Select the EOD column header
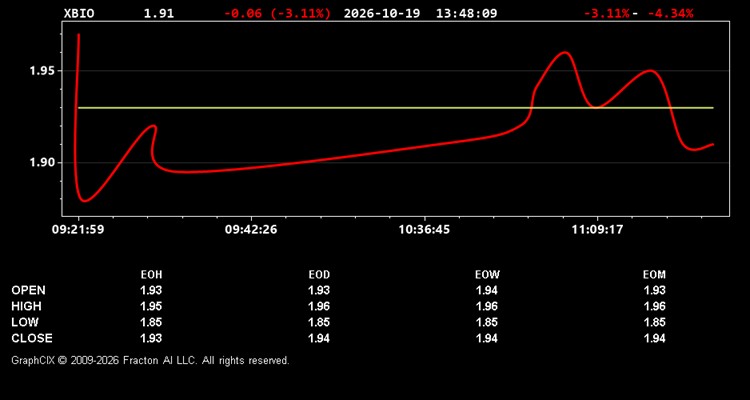 coord(319,275)
